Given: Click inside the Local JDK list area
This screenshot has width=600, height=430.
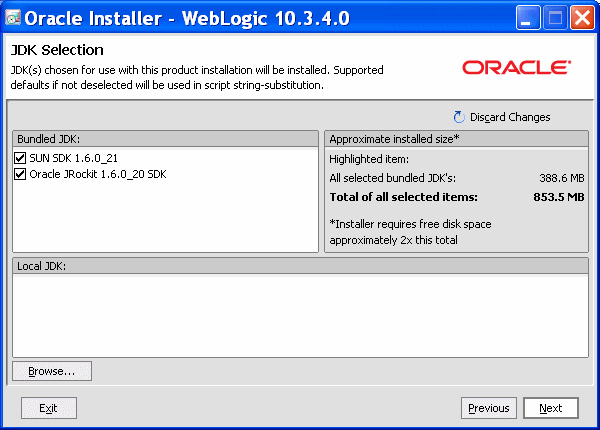Looking at the screenshot, I should coord(300,316).
